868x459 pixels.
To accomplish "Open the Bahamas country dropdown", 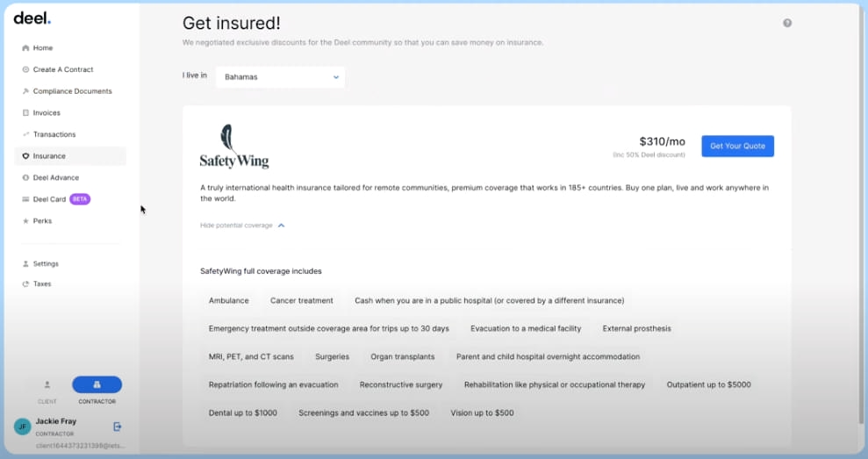I will coord(280,77).
